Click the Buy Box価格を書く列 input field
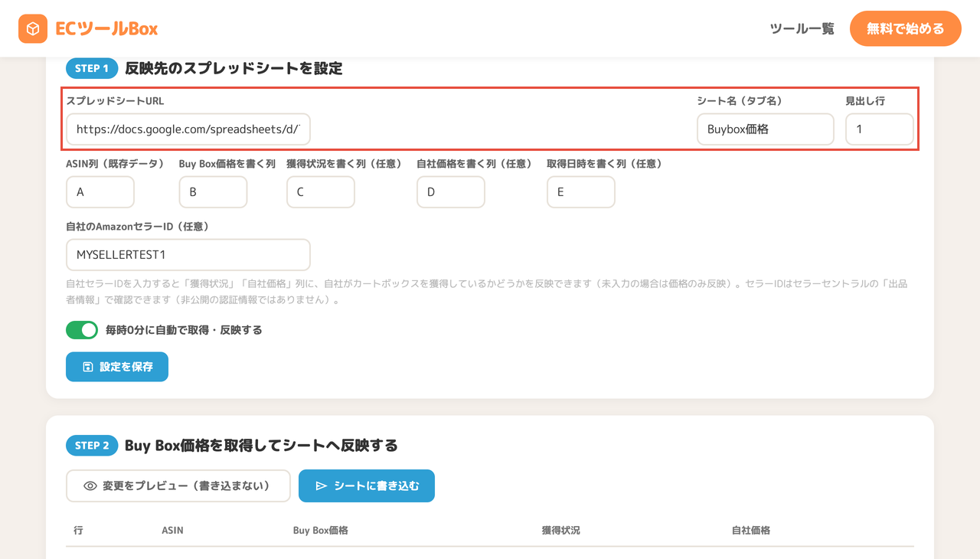Screen dimensions: 980x559 pyautogui.click(x=213, y=192)
